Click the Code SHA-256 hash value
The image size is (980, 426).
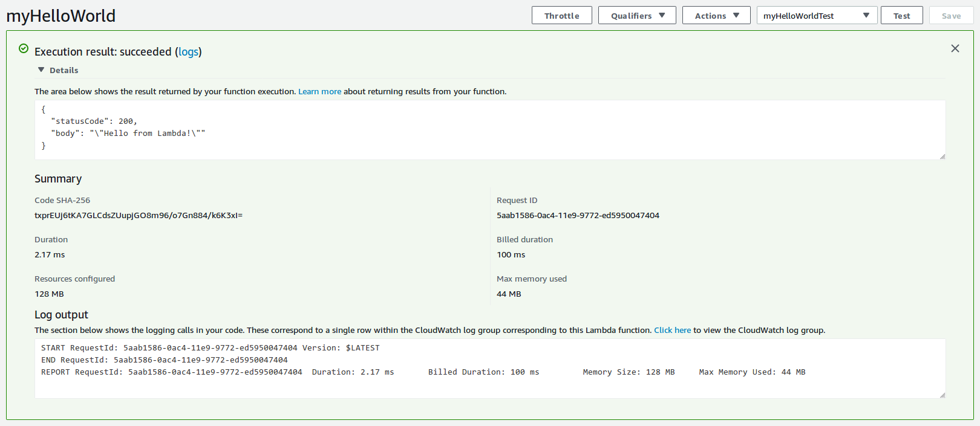point(139,216)
